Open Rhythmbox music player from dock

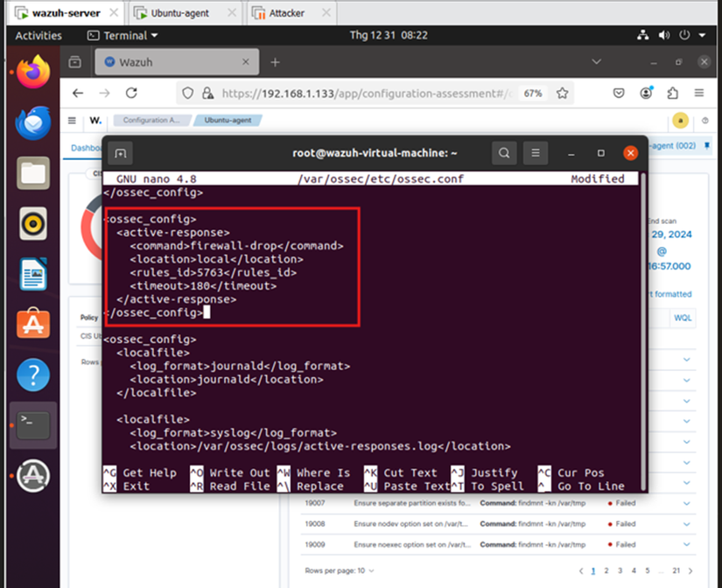pyautogui.click(x=33, y=224)
